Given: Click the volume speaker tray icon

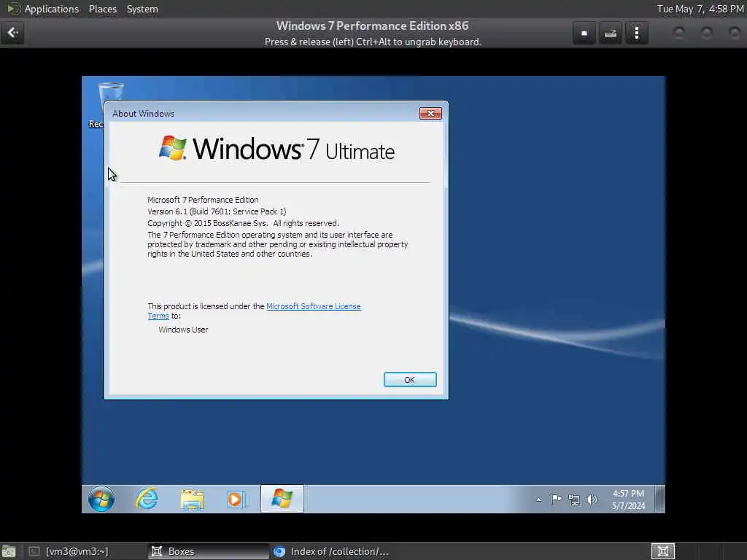Looking at the screenshot, I should point(591,499).
